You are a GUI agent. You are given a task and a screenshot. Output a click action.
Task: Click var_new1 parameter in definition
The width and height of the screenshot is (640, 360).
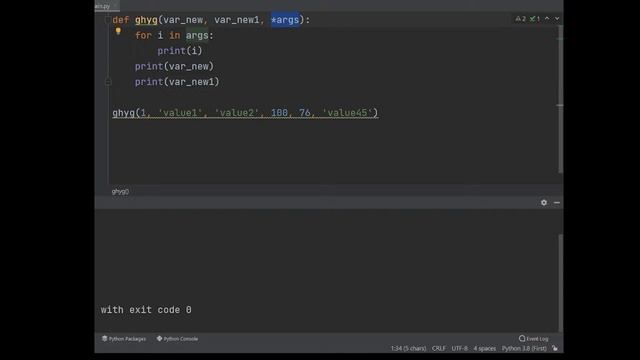(x=237, y=20)
